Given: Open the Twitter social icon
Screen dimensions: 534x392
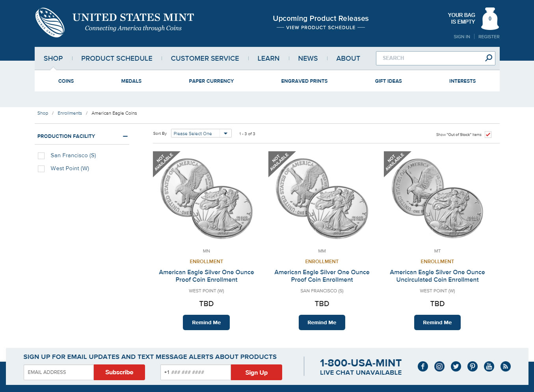Looking at the screenshot, I should (456, 366).
